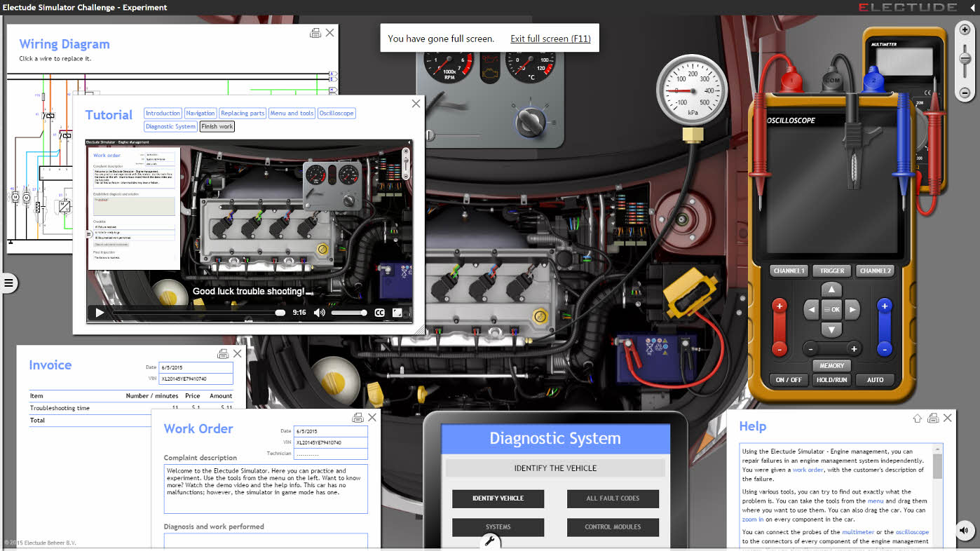Open oscilloscope MEMORY

point(832,365)
